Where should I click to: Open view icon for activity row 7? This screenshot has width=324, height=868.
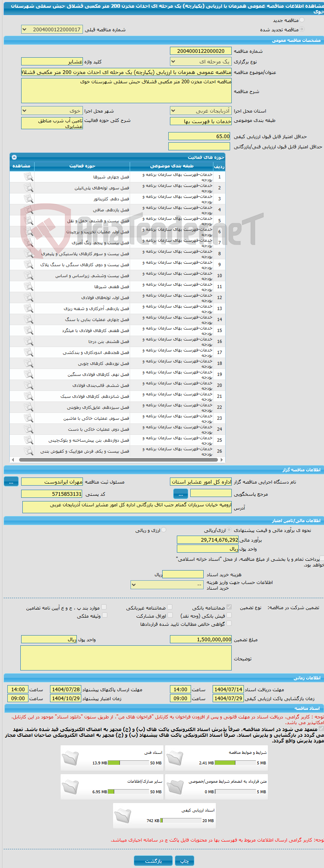(x=28, y=243)
